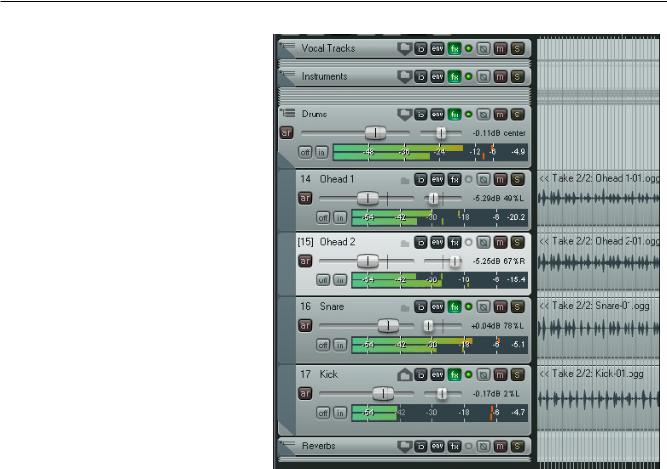The height and width of the screenshot is (469, 667).
Task: Select the Kick-01.ogg media item
Action: (x=598, y=398)
